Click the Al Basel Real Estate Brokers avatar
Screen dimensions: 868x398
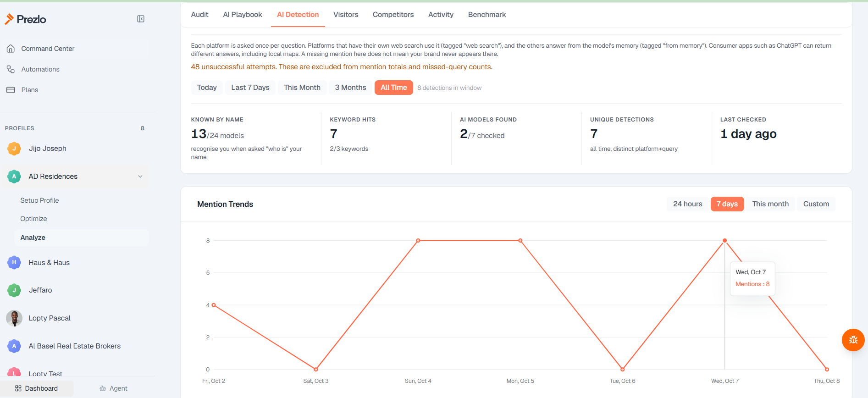tap(14, 346)
